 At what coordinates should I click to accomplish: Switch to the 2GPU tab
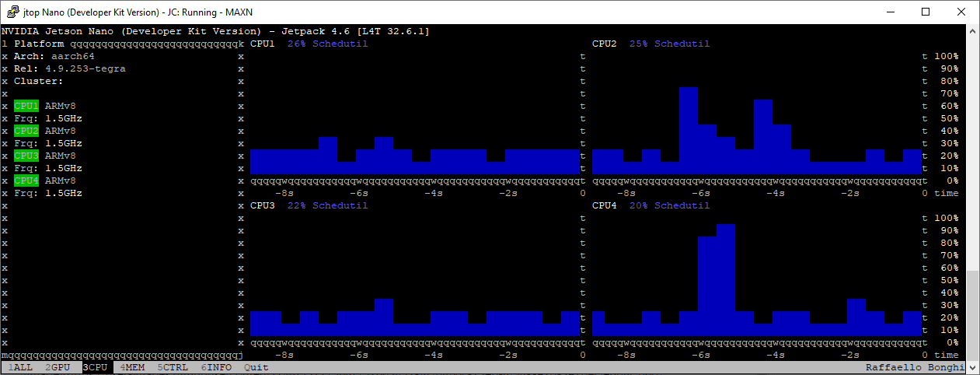58,367
